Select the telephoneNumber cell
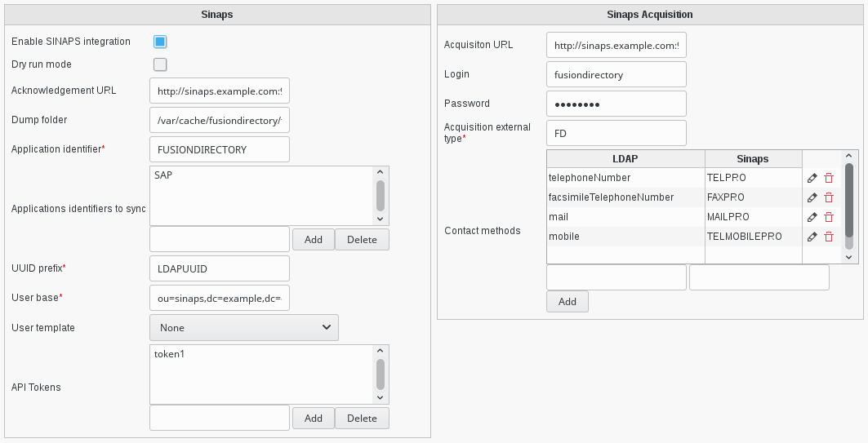 click(x=625, y=178)
